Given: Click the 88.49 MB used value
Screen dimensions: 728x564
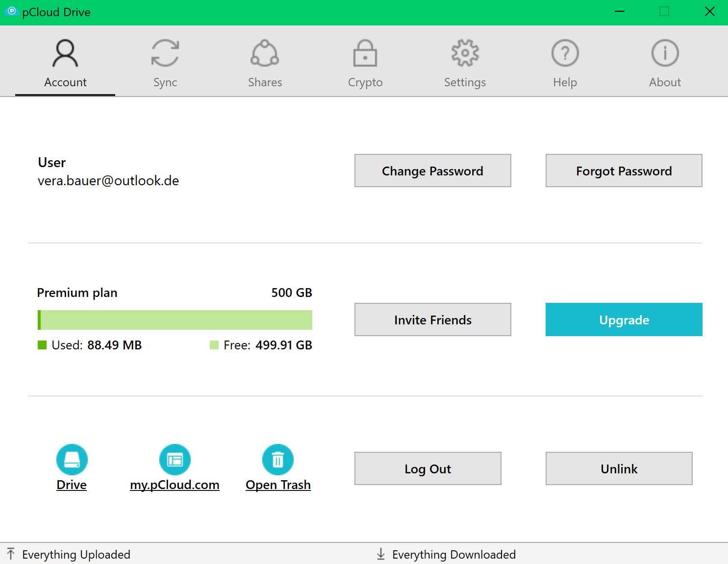Looking at the screenshot, I should tap(114, 345).
